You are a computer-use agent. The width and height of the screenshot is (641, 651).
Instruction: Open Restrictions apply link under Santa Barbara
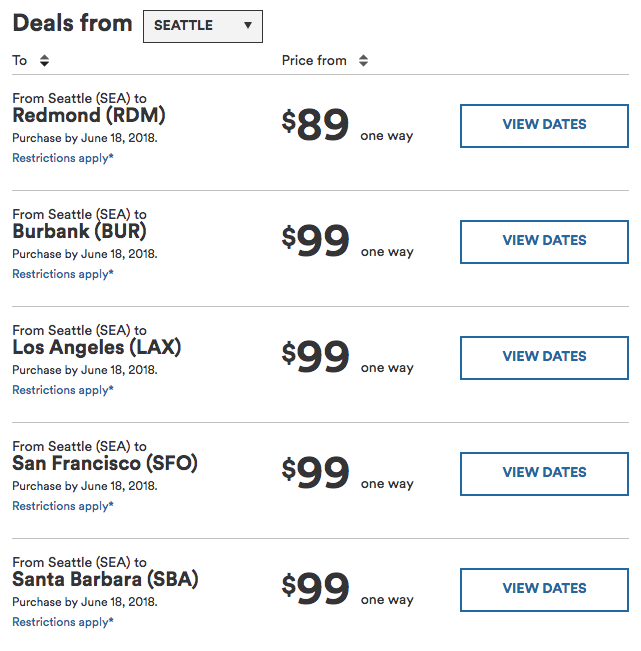tap(63, 622)
